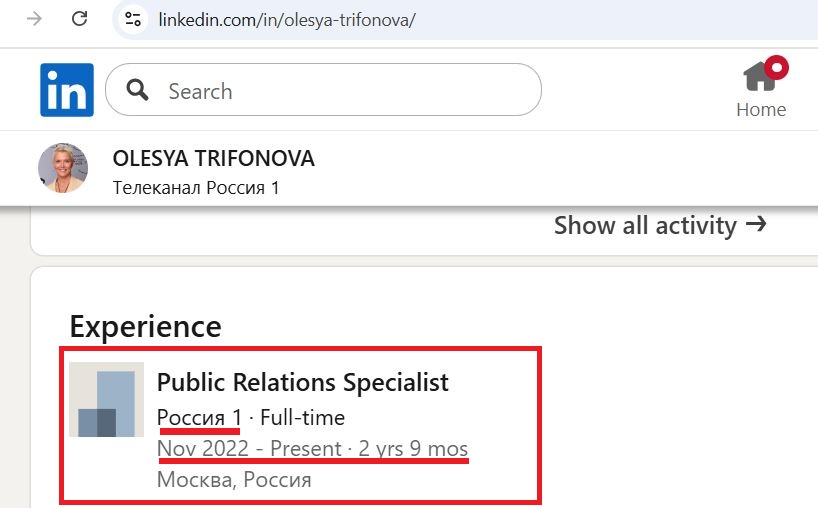This screenshot has height=508, width=818.
Task: Click the browser forward arrow
Action: (34, 19)
